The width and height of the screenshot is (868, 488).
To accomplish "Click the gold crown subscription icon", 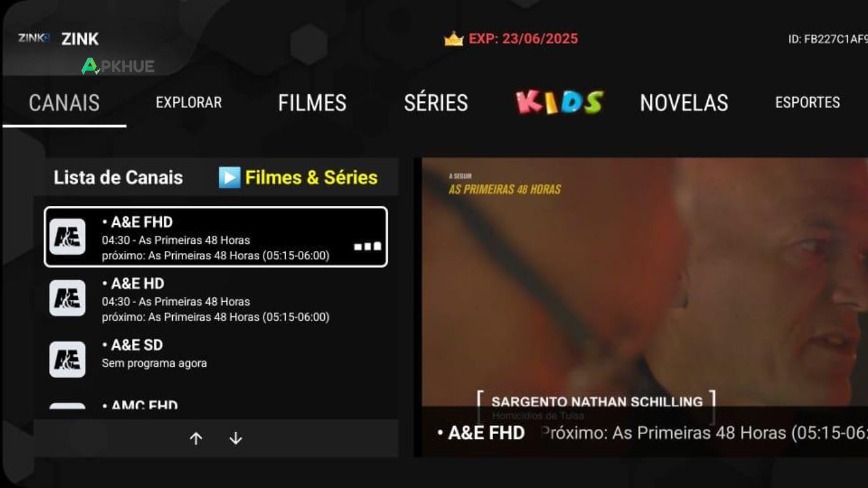I will click(454, 39).
